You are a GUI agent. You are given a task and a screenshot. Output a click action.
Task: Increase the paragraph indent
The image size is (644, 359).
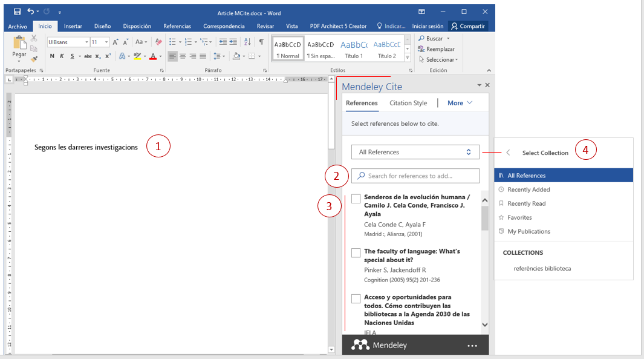pyautogui.click(x=233, y=42)
